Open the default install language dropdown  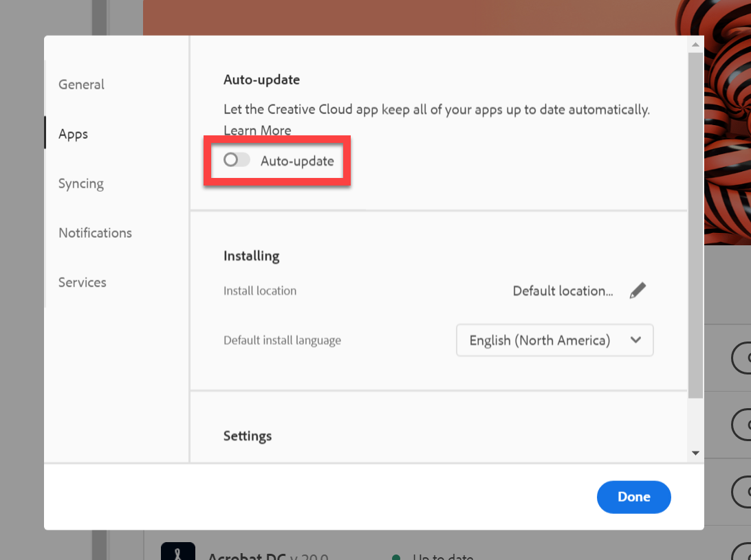coord(554,340)
